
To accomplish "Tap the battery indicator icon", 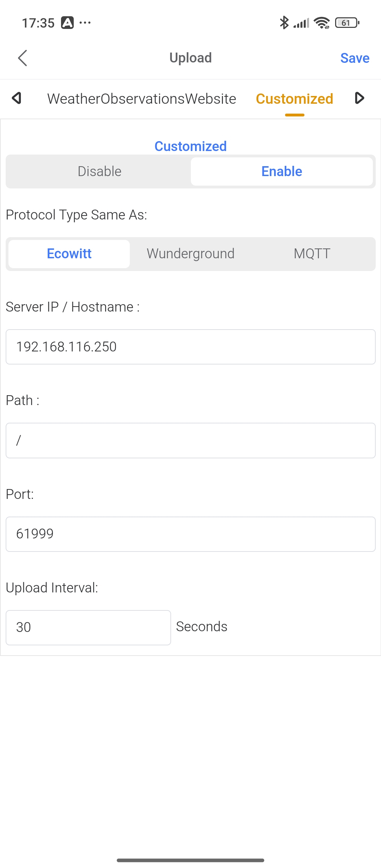I will pos(347,23).
